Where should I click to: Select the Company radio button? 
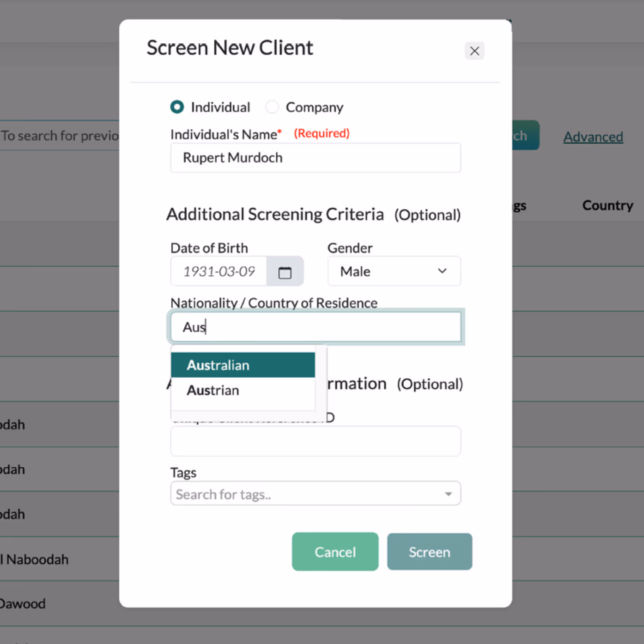pos(272,107)
